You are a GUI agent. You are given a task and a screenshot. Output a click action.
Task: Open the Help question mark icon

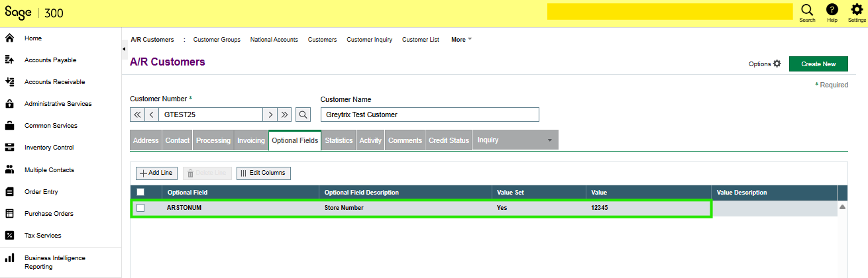pyautogui.click(x=832, y=9)
